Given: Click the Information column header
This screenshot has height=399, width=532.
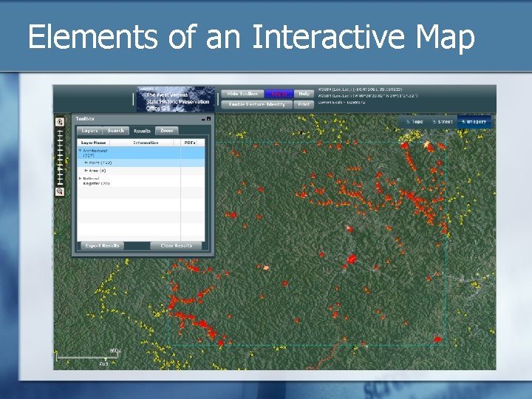Looking at the screenshot, I should coord(146,143).
